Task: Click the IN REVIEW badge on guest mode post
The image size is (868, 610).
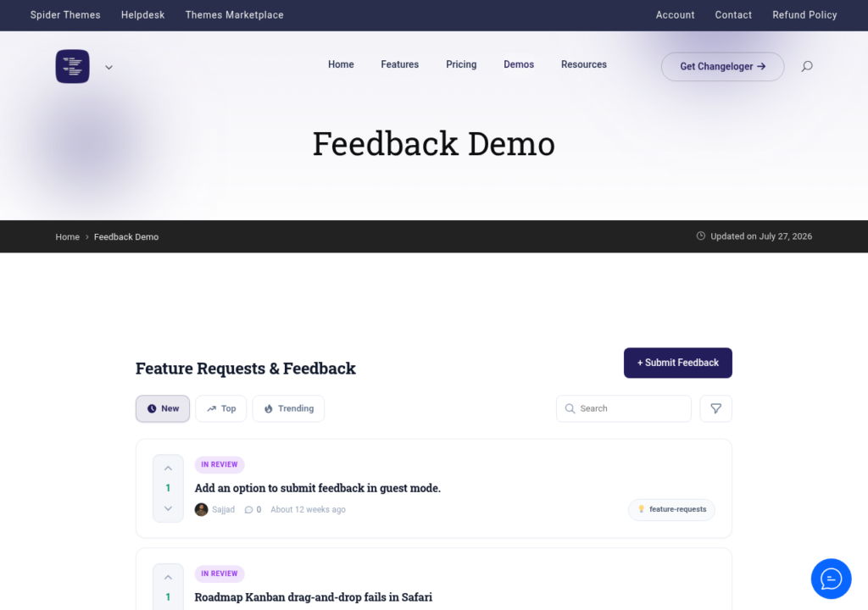Action: [x=220, y=464]
